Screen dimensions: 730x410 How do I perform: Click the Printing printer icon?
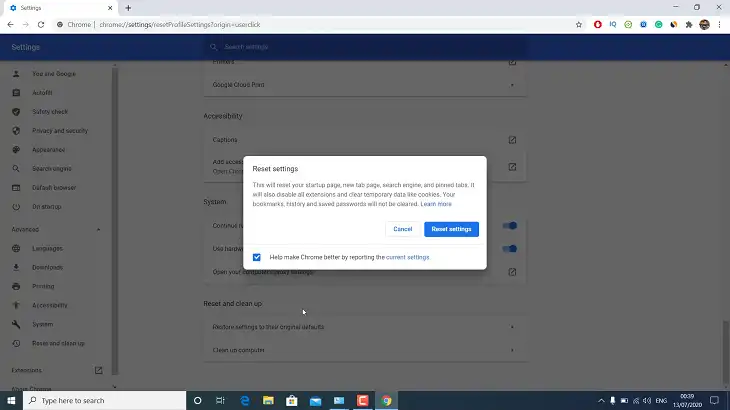click(16, 286)
